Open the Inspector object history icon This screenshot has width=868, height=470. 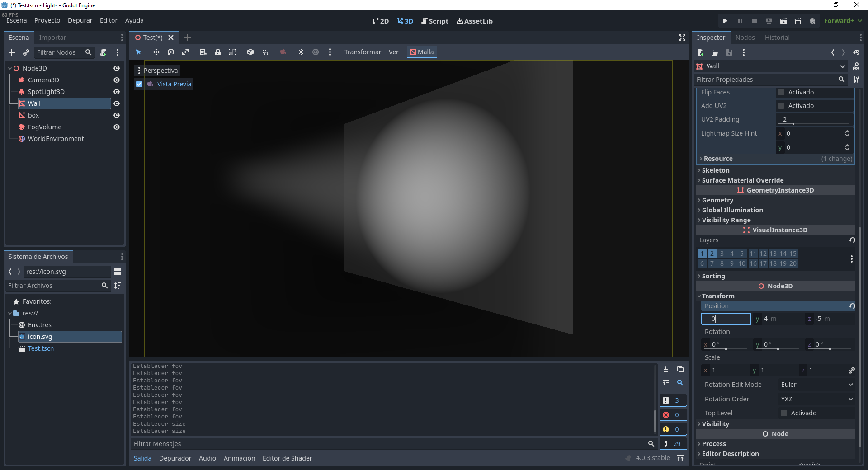click(856, 52)
